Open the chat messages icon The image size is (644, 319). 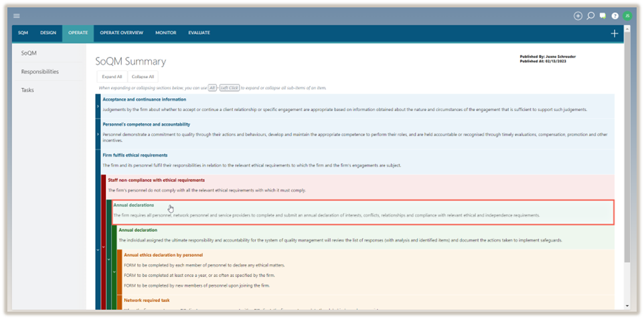click(x=602, y=15)
